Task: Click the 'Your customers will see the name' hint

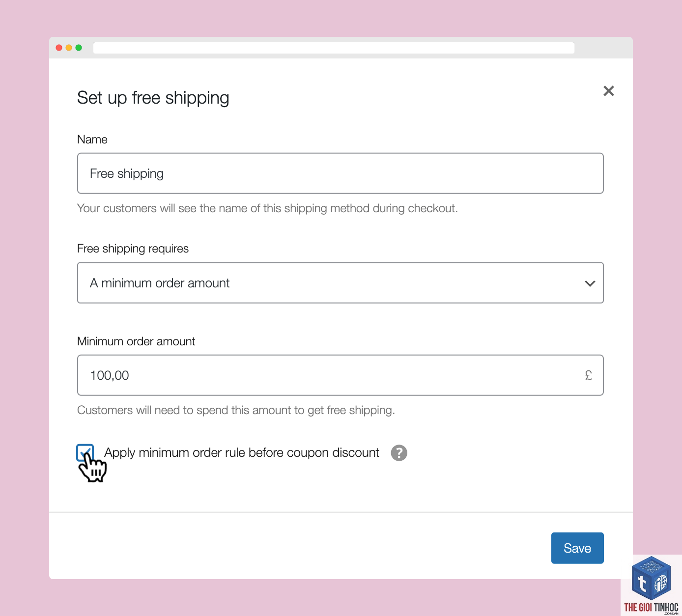Action: tap(267, 208)
